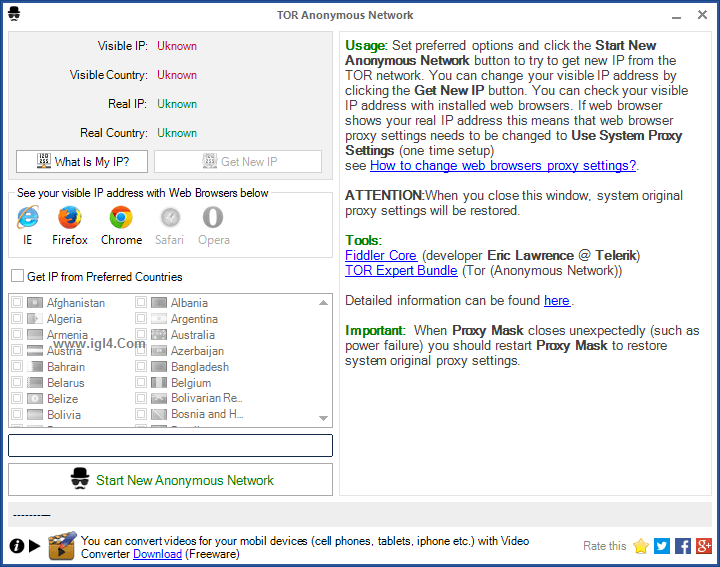Click the app logo in title bar
The height and width of the screenshot is (567, 720).
pos(14,14)
